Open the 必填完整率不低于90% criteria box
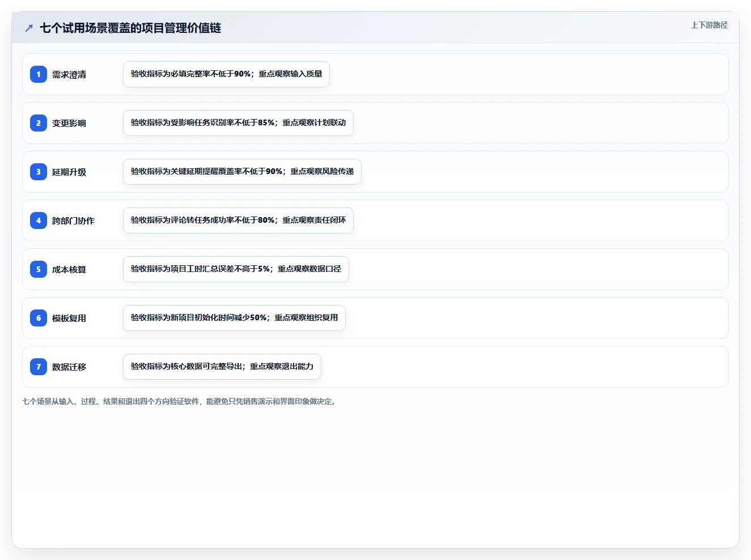 [x=226, y=74]
